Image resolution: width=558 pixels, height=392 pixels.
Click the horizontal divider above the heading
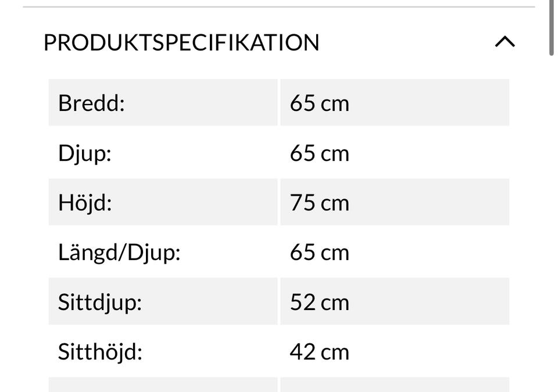[278, 7]
